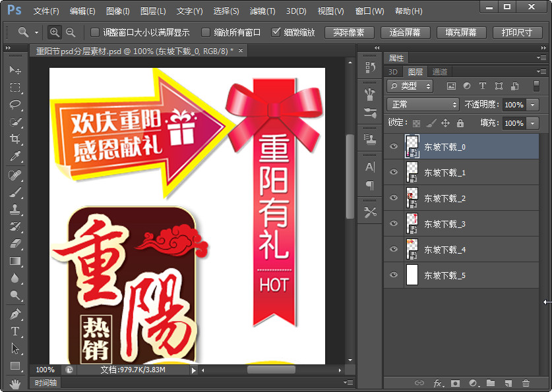Hide layer 东坡下载_5
This screenshot has width=552, height=392.
[394, 275]
